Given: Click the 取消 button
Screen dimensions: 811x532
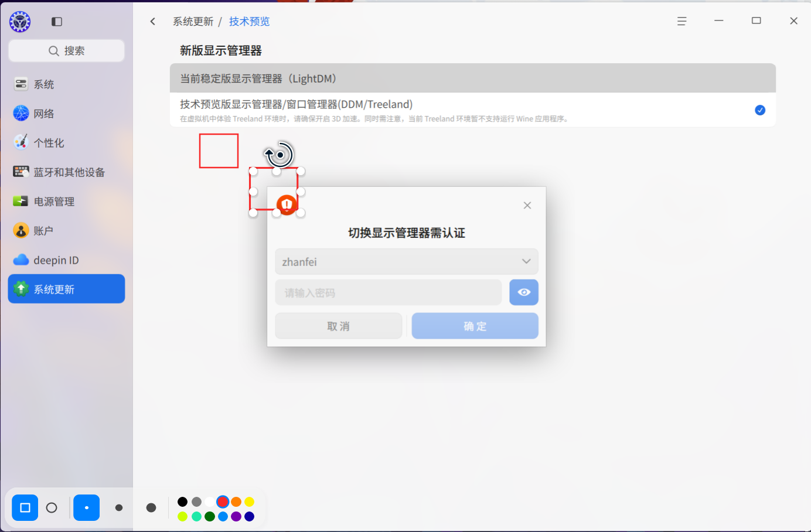Looking at the screenshot, I should 339,326.
